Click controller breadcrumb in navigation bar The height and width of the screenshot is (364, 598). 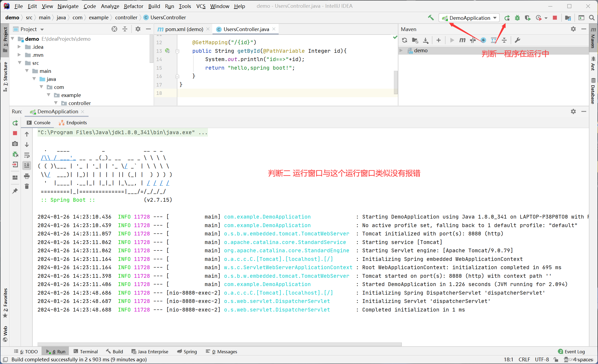126,17
